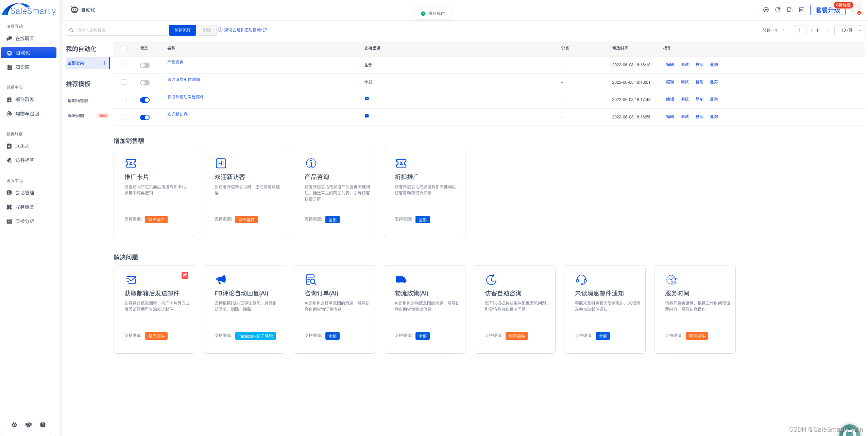The height and width of the screenshot is (436, 868).
Task: Click 复制 for the 获取邮箱后发送邮件 row
Action: tap(699, 99)
